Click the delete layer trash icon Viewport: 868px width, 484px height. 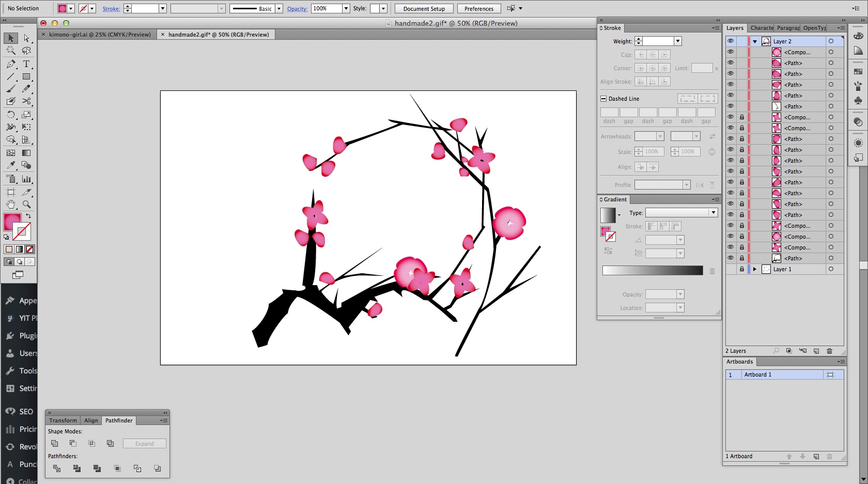click(x=829, y=351)
